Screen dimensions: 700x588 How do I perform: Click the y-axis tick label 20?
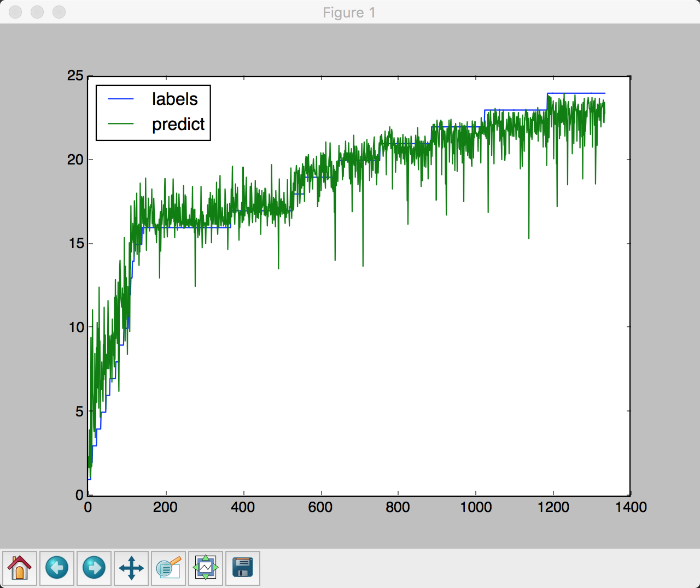(75, 160)
